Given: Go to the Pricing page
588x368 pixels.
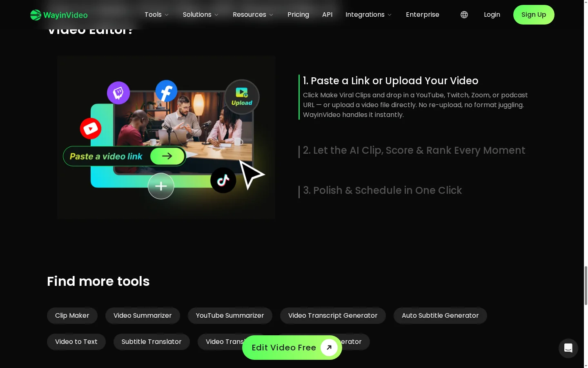Looking at the screenshot, I should coord(298,15).
